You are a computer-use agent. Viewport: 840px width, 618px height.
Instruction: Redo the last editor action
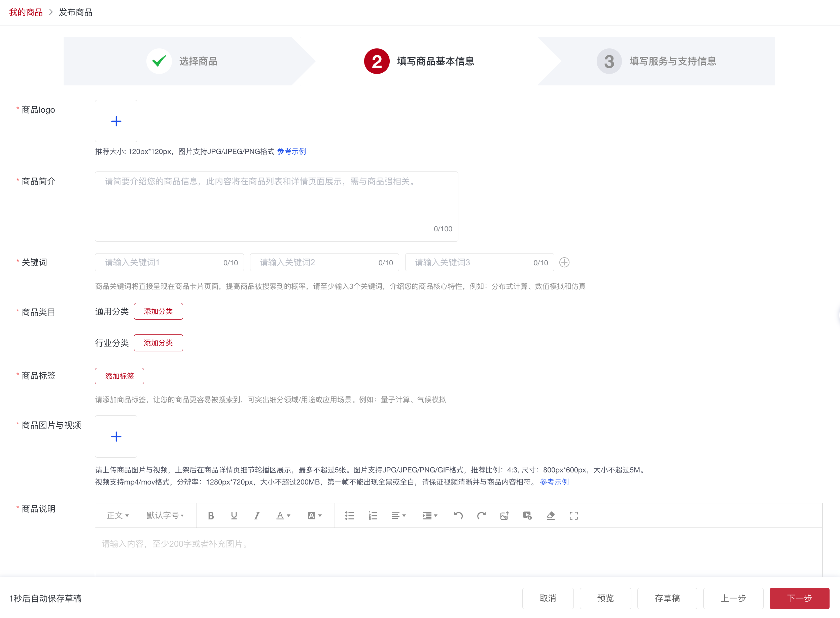pyautogui.click(x=482, y=515)
